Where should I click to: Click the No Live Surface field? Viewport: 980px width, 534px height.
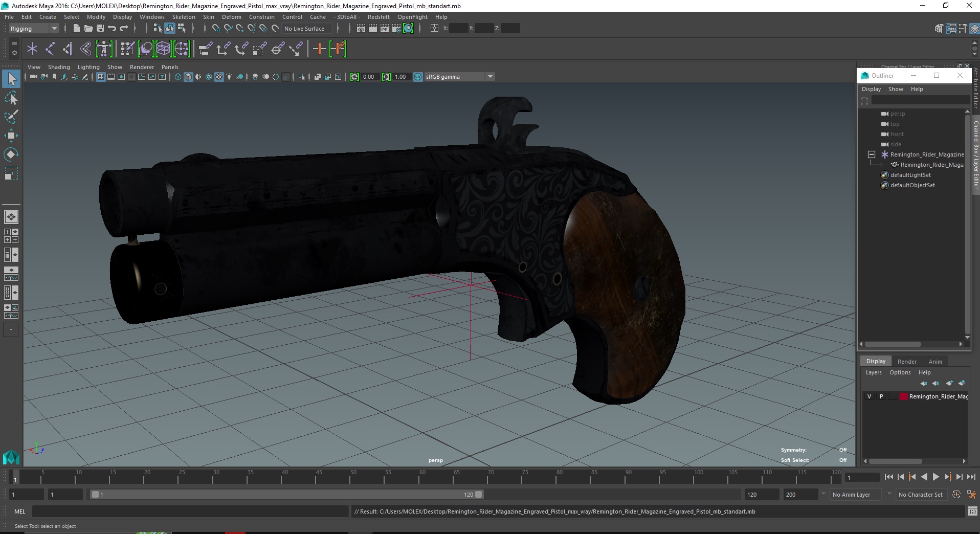tap(306, 29)
